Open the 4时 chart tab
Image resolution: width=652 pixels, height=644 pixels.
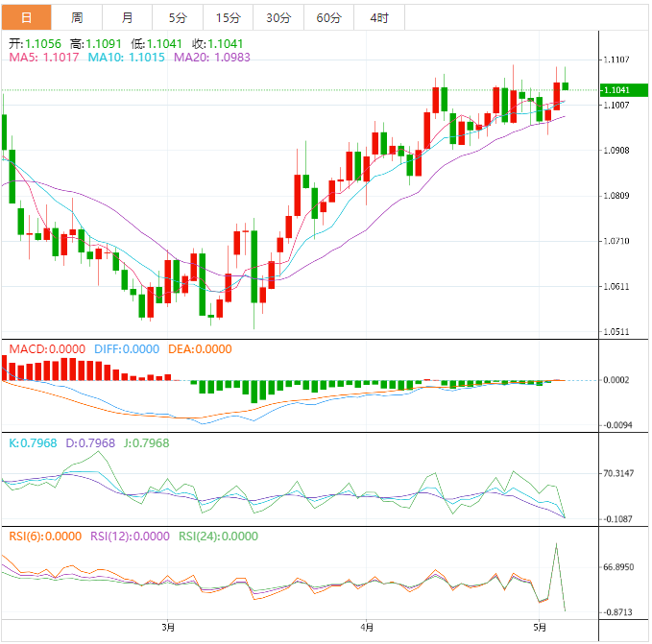(378, 17)
